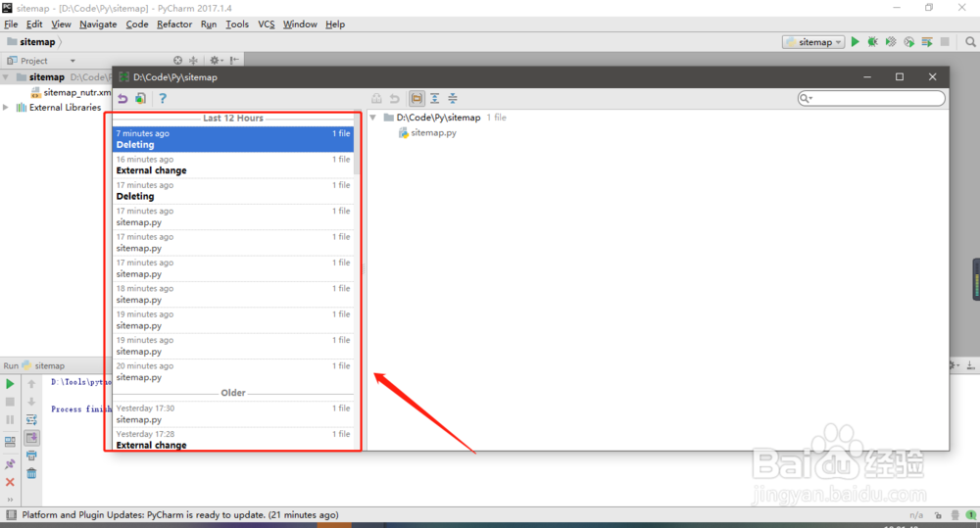
Task: Click the Create Patch icon
Action: click(140, 99)
